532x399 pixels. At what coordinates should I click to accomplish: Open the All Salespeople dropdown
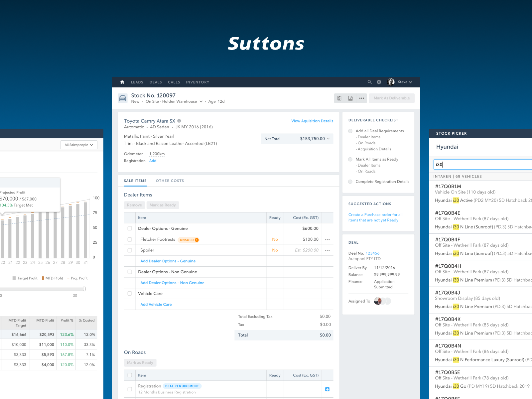[x=79, y=145]
